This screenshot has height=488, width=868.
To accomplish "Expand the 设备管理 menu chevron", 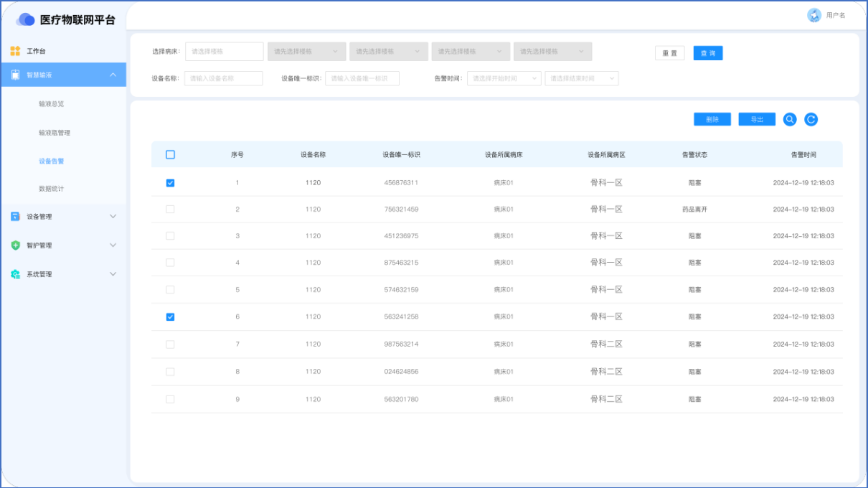I will coord(113,216).
